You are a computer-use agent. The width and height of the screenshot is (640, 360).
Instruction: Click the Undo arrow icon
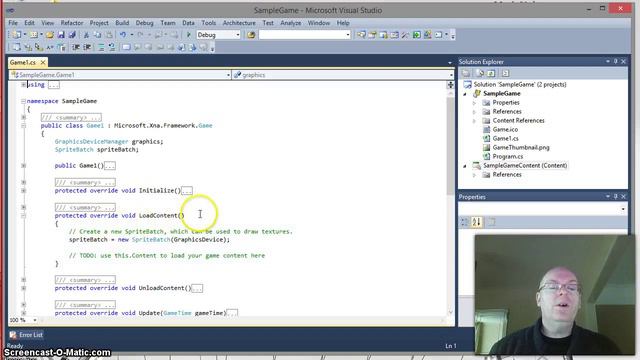click(x=122, y=35)
